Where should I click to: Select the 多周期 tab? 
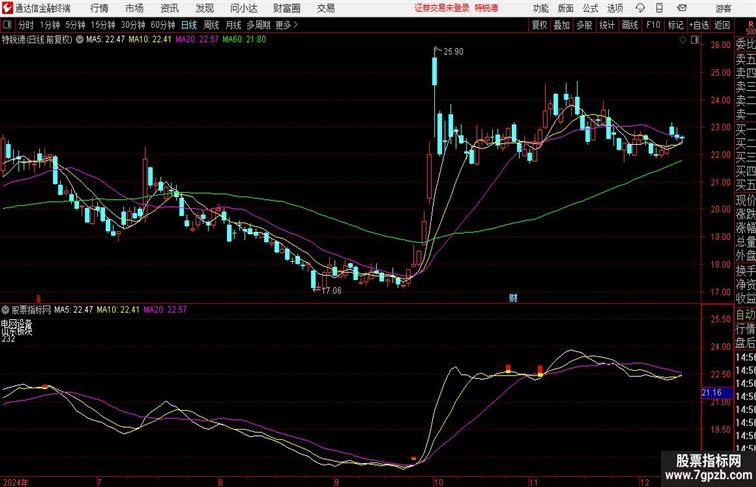[x=258, y=25]
